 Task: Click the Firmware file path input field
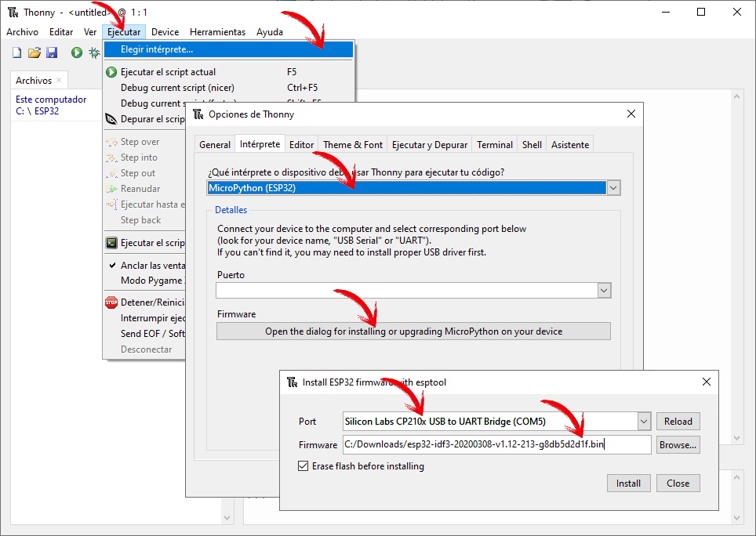point(497,444)
